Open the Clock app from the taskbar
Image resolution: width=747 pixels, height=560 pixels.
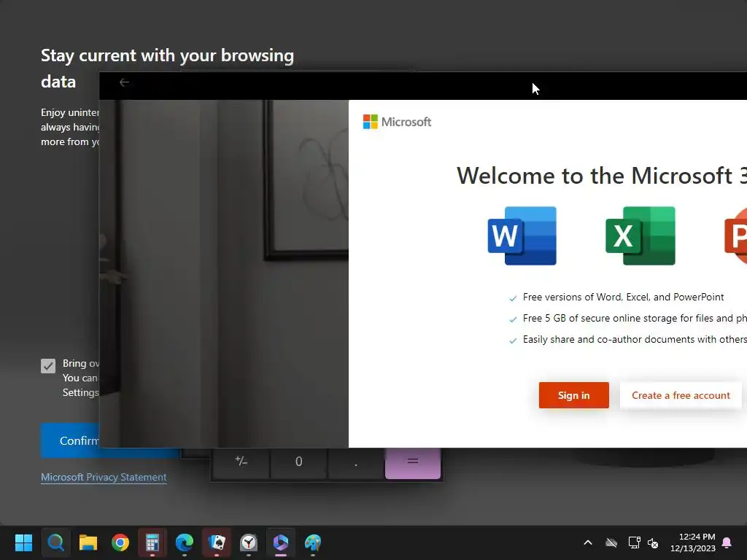(x=249, y=542)
